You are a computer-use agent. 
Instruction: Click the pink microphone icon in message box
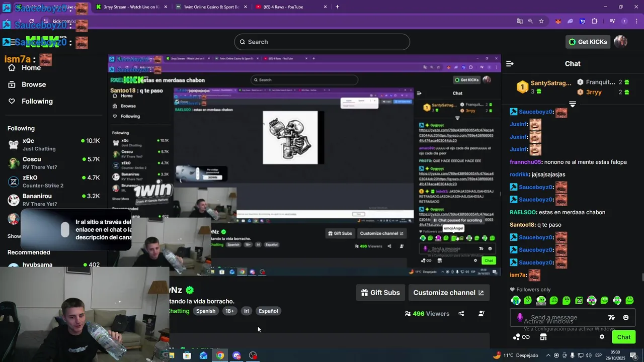[x=520, y=317]
